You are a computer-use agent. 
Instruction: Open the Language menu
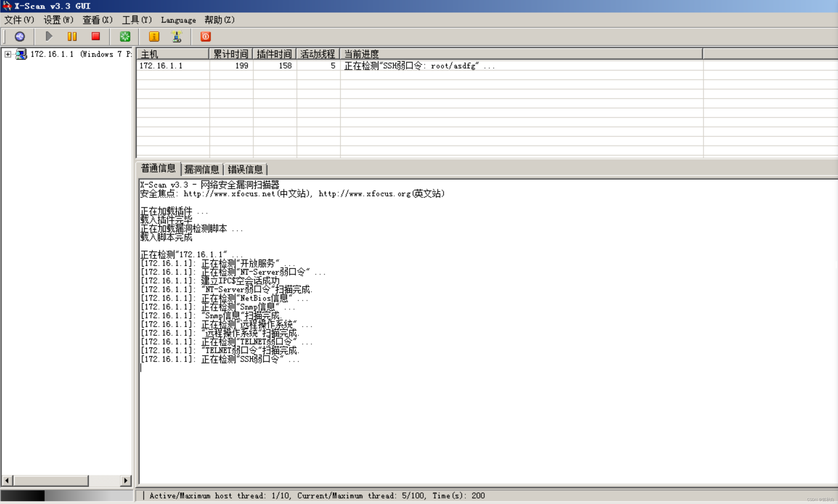[178, 20]
